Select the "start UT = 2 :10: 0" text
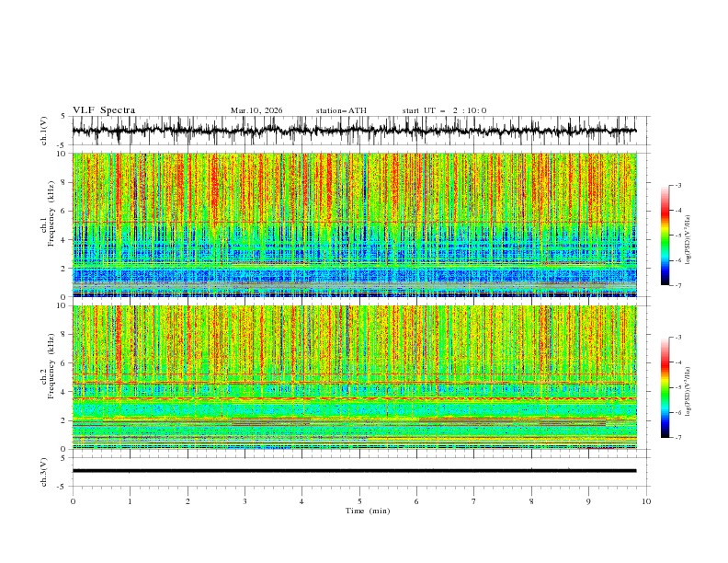Screen dimensions: 728x563 tap(444, 110)
